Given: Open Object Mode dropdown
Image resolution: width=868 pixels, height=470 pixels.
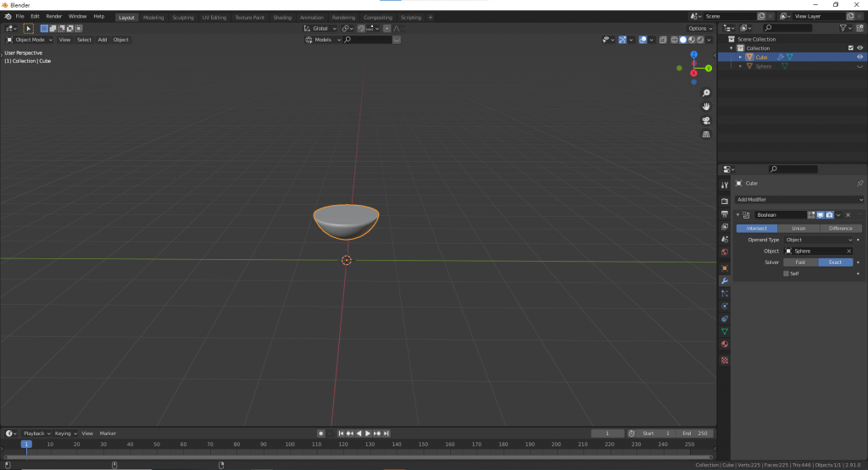Looking at the screenshot, I should [x=30, y=40].
